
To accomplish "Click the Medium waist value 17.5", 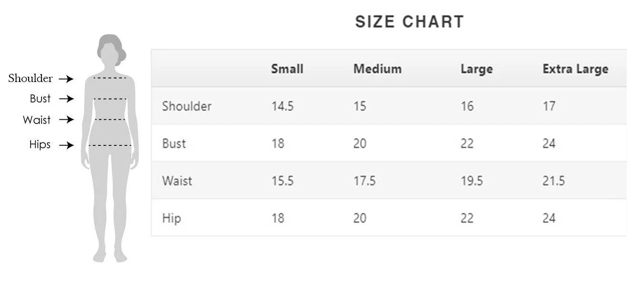I will pyautogui.click(x=364, y=181).
